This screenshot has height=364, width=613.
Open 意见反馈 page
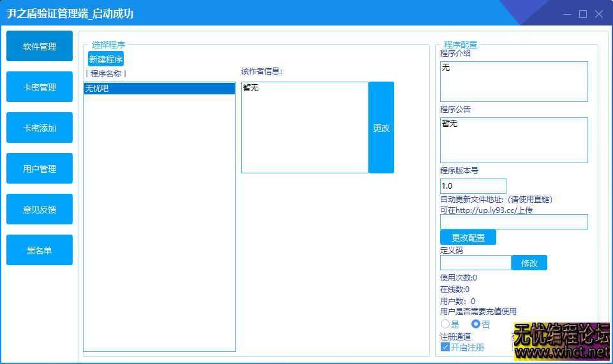click(x=40, y=210)
